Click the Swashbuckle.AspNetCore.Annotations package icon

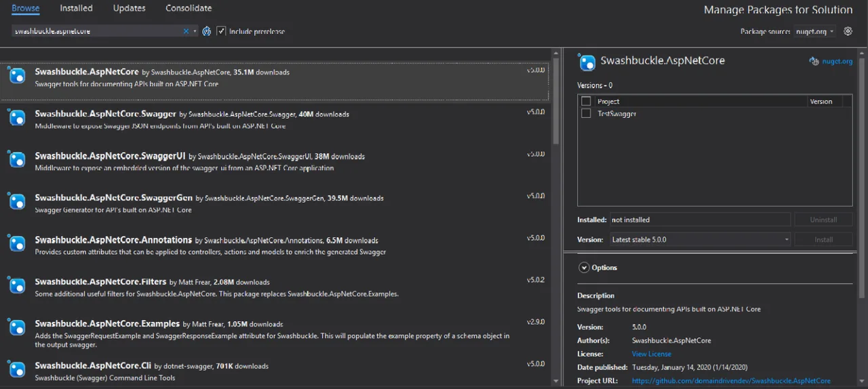tap(17, 243)
